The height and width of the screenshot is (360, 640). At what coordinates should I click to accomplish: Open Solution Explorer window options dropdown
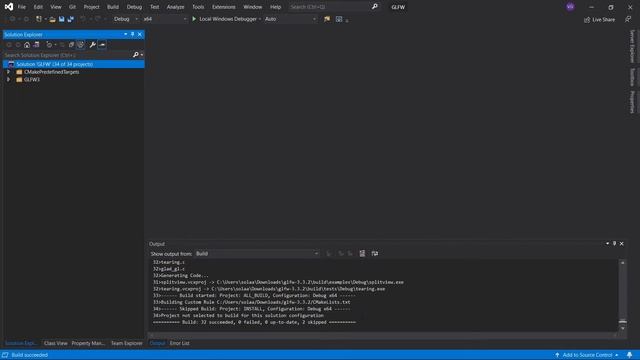[125, 34]
